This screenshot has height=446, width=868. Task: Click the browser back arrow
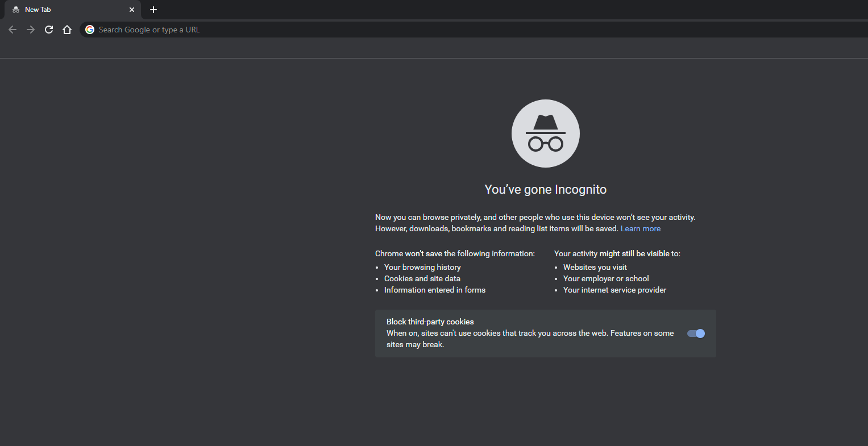click(13, 30)
